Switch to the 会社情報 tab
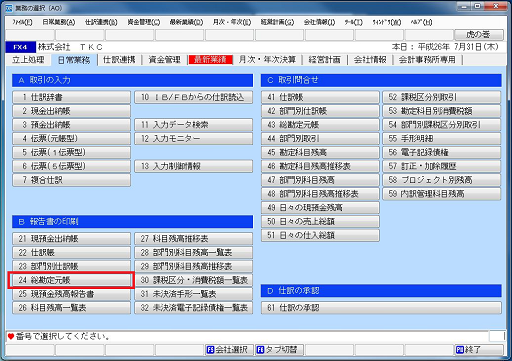 (x=370, y=60)
